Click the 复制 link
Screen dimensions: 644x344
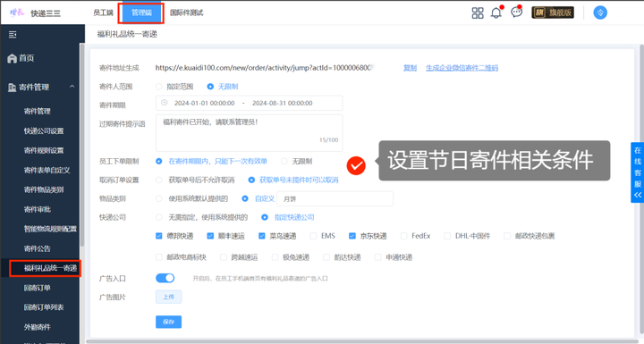[410, 68]
